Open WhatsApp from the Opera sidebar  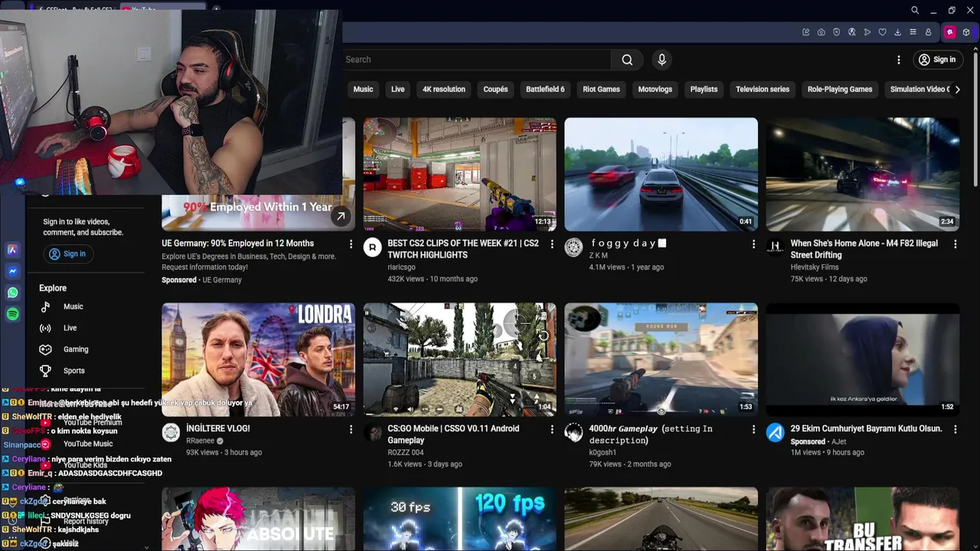click(13, 292)
